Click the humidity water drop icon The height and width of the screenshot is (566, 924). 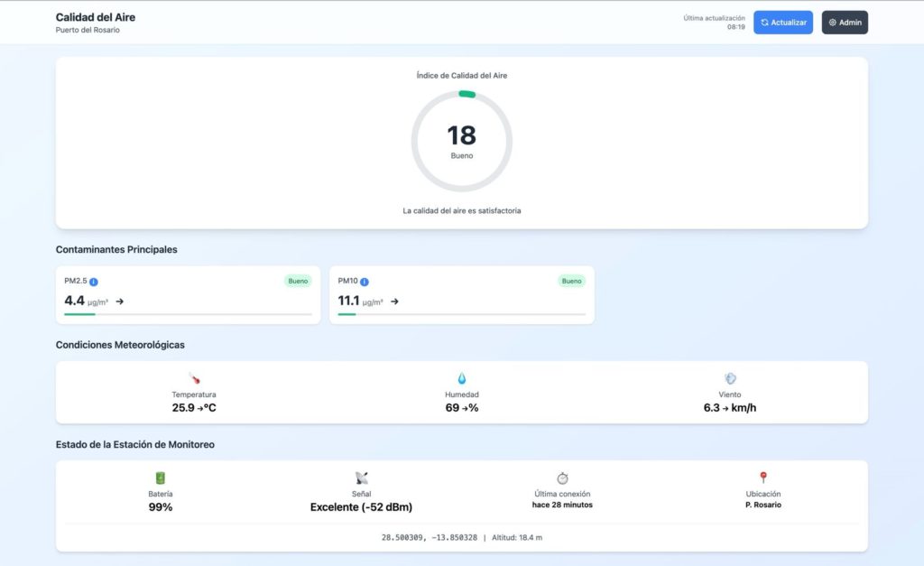point(462,378)
